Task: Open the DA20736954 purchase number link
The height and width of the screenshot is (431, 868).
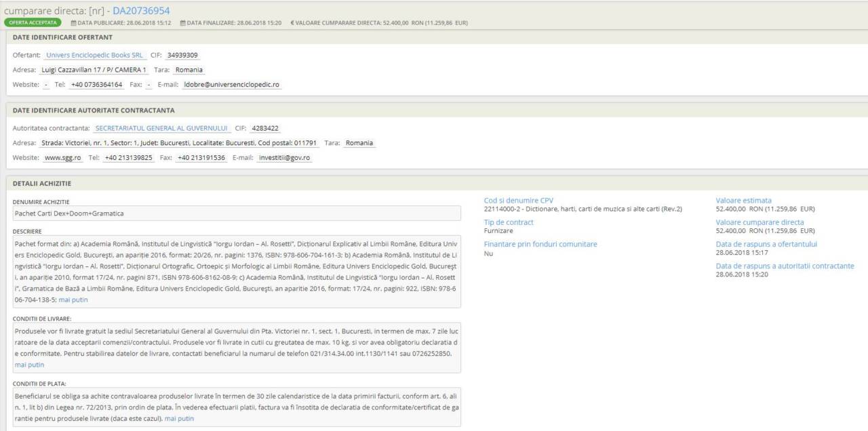Action: tap(136, 10)
